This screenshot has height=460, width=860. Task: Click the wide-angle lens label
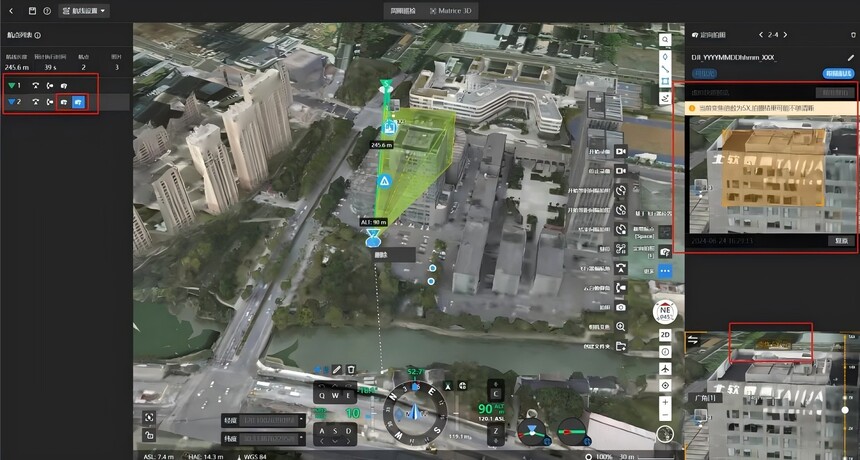click(706, 398)
